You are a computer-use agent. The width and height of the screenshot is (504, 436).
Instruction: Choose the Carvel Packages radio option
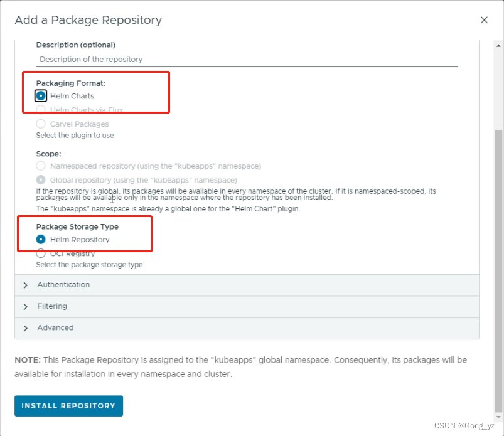pos(41,124)
